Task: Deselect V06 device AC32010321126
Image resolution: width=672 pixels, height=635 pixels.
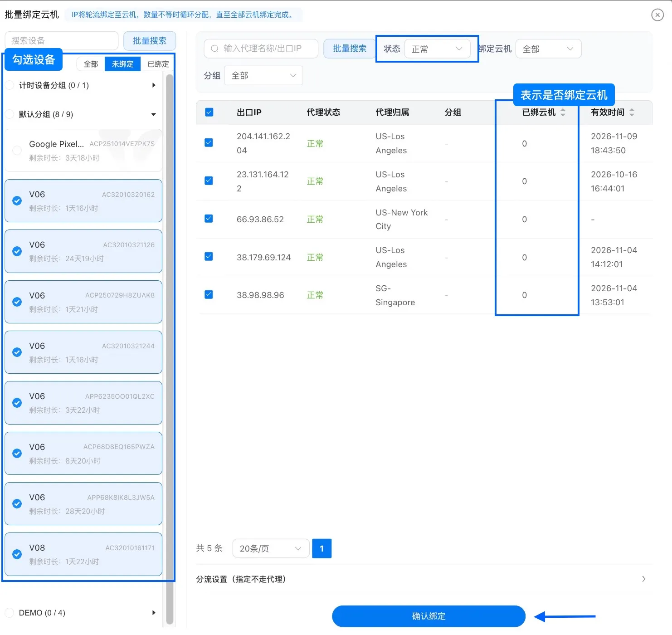Action: tap(17, 251)
